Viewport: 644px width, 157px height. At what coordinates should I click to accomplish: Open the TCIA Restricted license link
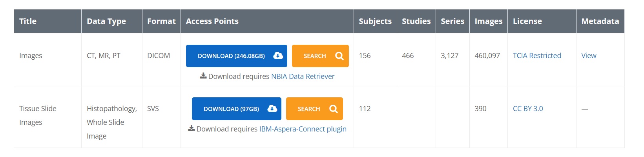[x=537, y=56]
